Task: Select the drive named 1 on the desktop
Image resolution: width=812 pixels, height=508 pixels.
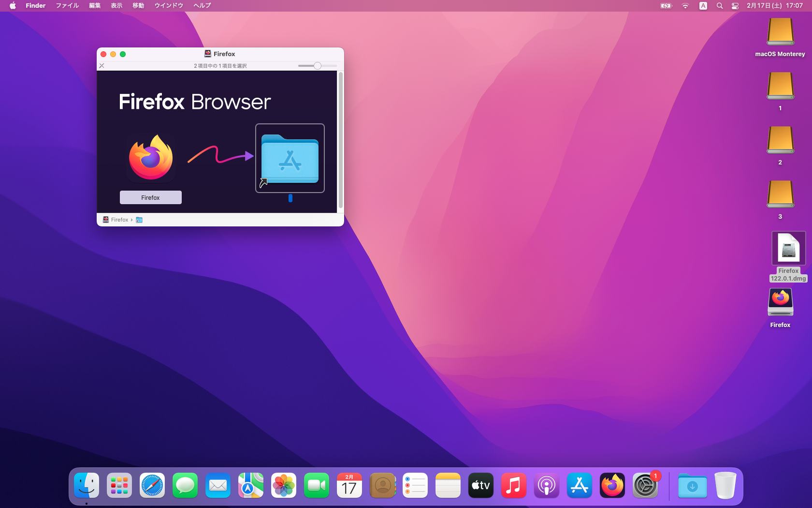Action: point(780,86)
